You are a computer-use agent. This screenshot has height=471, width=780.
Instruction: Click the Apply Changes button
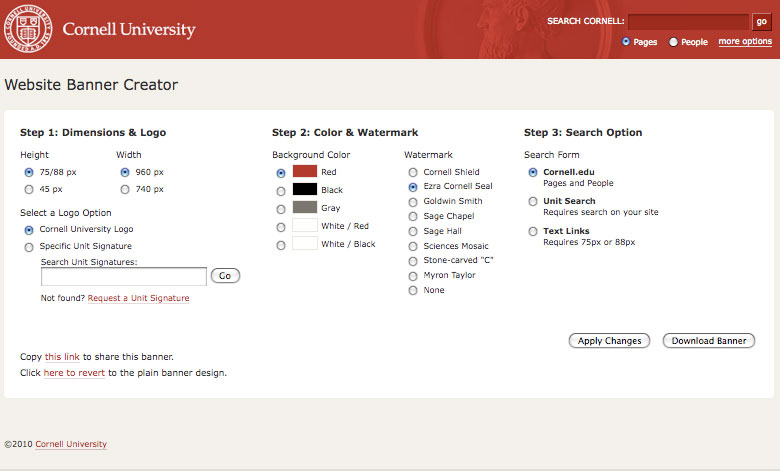coord(609,341)
